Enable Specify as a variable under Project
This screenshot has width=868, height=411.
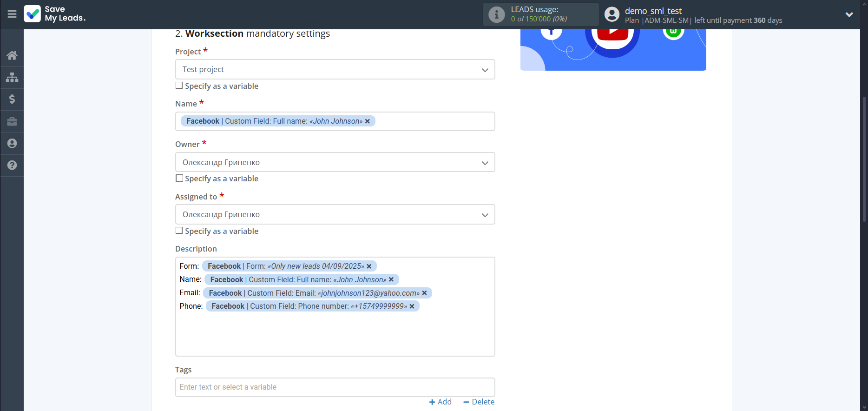pyautogui.click(x=179, y=86)
